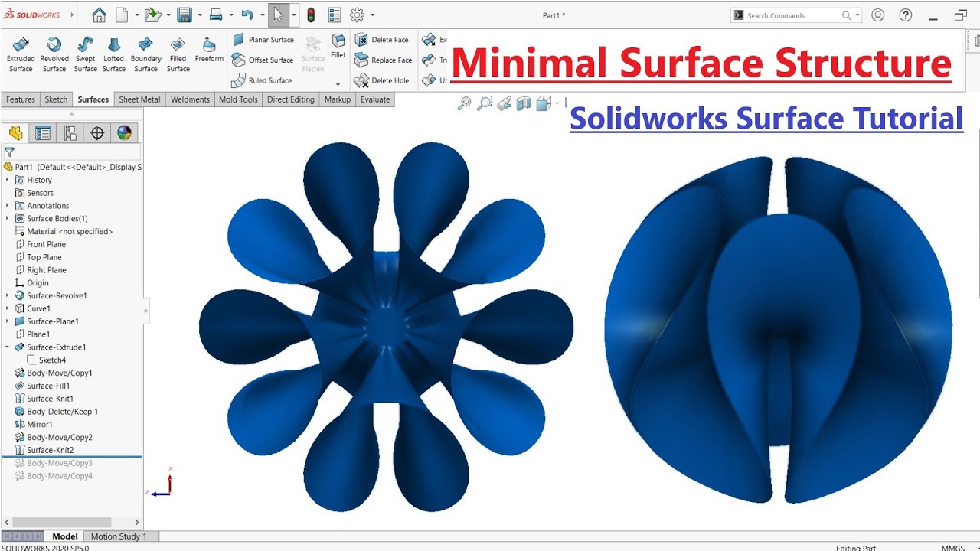Open the Select tool dropdown arrow
The height and width of the screenshot is (551, 980).
pyautogui.click(x=294, y=15)
